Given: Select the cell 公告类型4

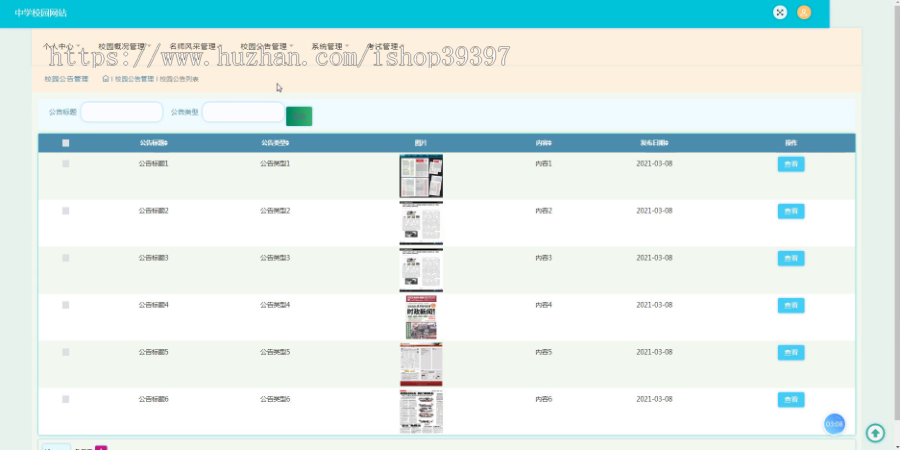Looking at the screenshot, I should pos(275,305).
